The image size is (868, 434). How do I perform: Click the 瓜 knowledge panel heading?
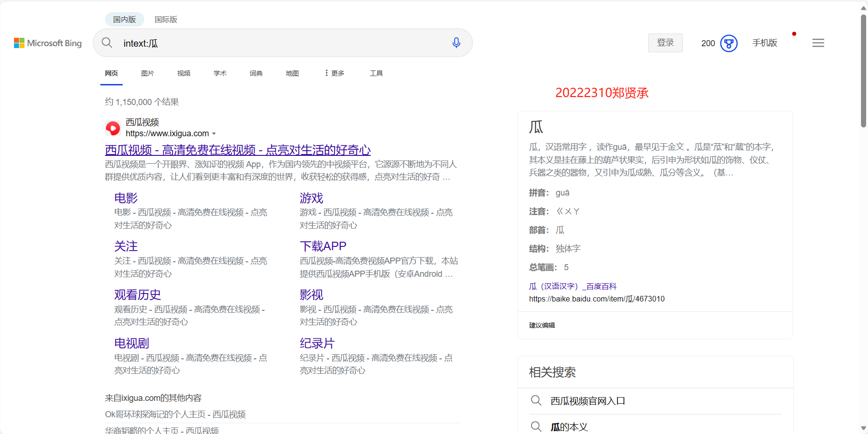coord(536,127)
